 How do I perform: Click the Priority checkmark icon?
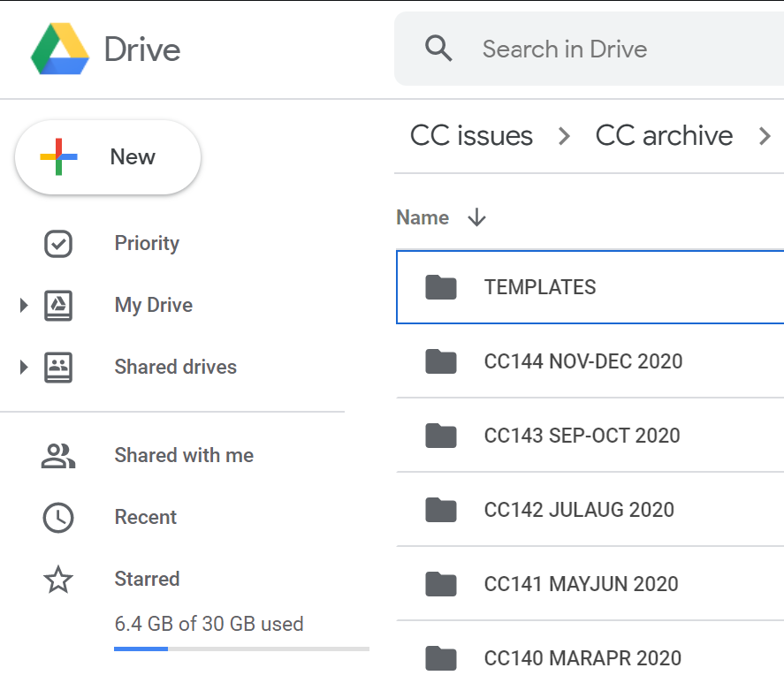58,244
